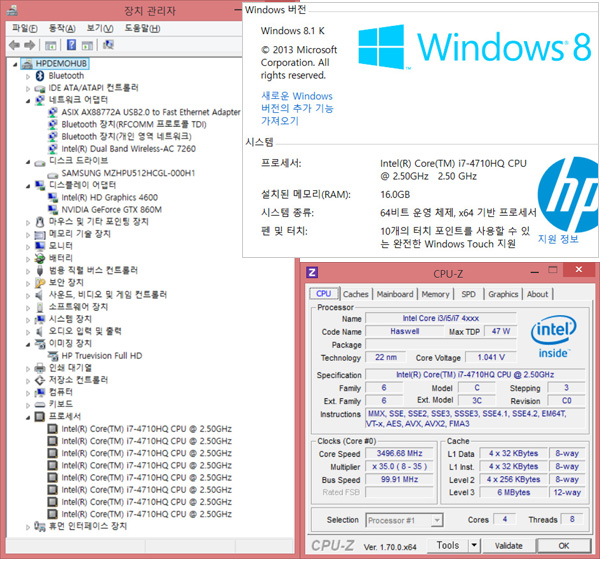Click the Specification field in CPU-Z
The width and height of the screenshot is (600, 561).
coord(475,375)
